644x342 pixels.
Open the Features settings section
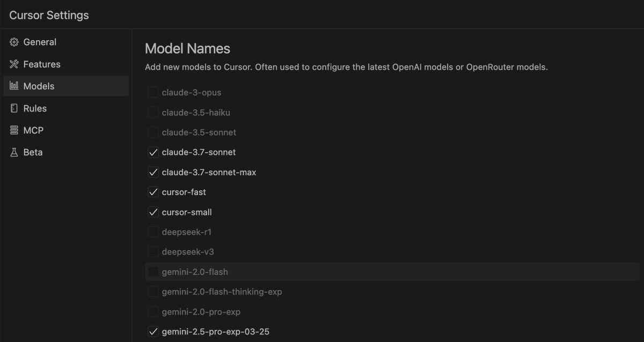point(42,64)
